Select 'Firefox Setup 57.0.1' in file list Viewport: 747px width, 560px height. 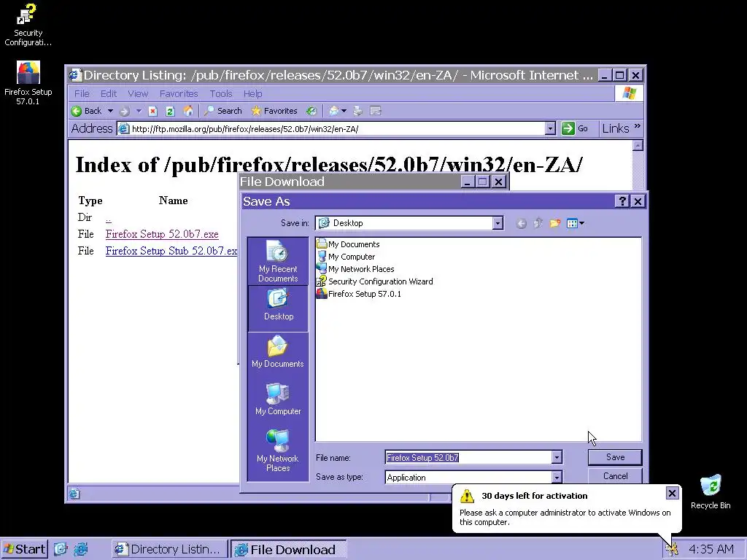pyautogui.click(x=359, y=294)
